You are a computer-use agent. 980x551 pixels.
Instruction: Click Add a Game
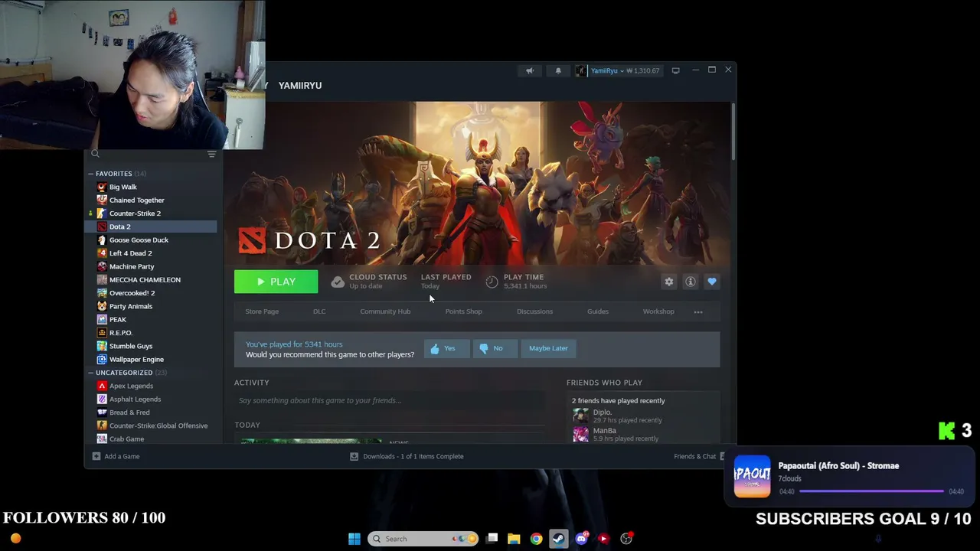point(116,456)
